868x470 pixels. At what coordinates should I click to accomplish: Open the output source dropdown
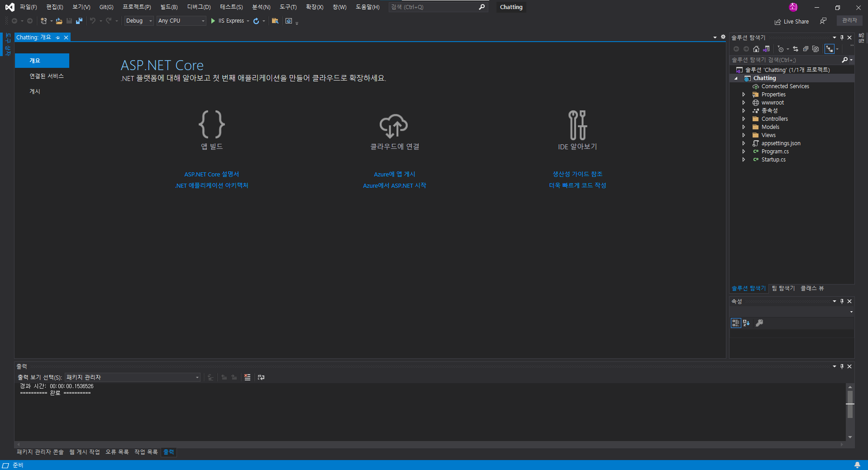coord(133,377)
